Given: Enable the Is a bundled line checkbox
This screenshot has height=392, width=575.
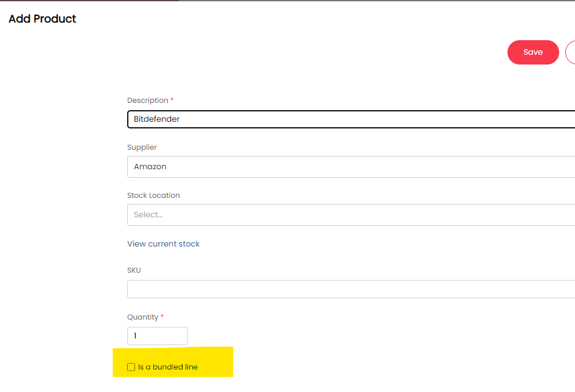Looking at the screenshot, I should [x=131, y=367].
